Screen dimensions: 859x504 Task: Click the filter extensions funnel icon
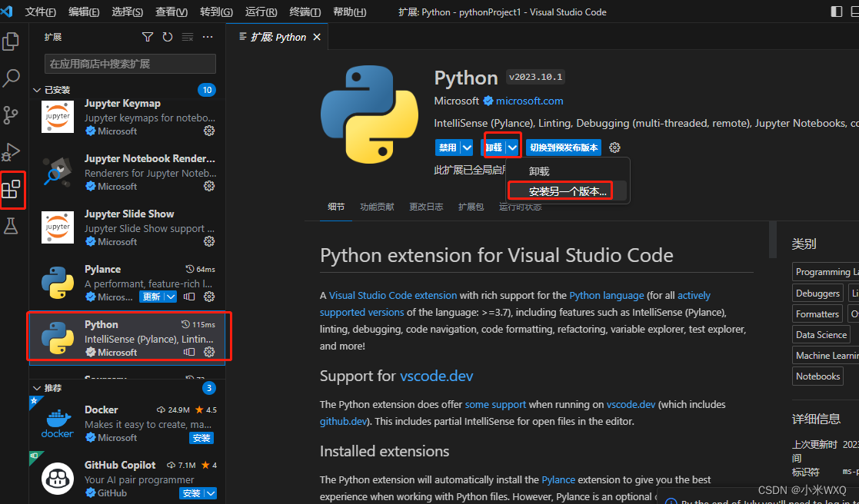(148, 37)
